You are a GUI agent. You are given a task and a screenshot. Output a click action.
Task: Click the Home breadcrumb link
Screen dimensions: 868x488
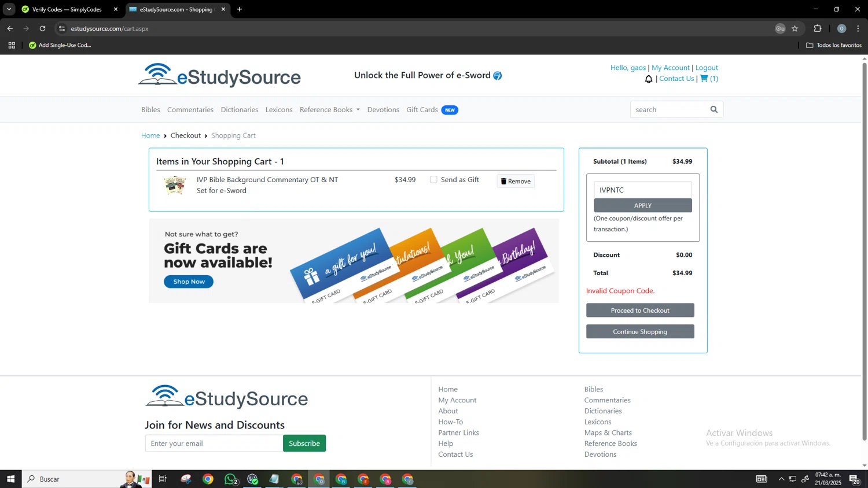150,135
